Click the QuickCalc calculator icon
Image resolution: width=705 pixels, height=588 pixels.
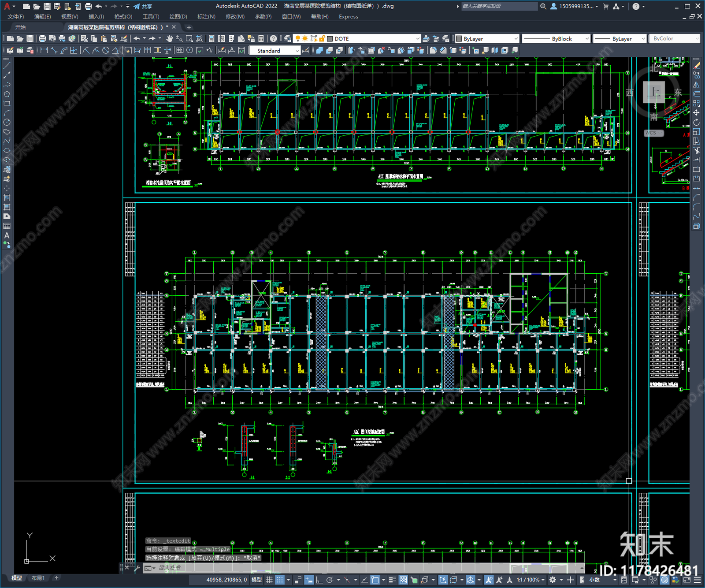(x=261, y=39)
